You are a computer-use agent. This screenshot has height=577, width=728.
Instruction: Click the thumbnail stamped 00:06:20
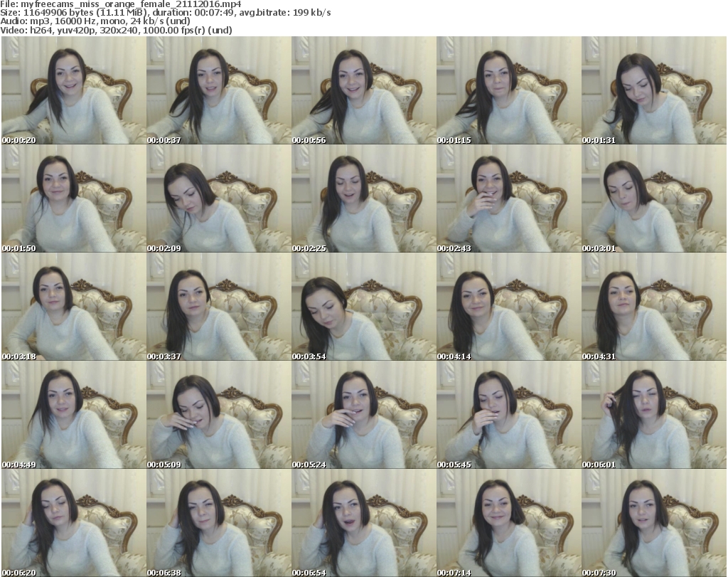(74, 523)
